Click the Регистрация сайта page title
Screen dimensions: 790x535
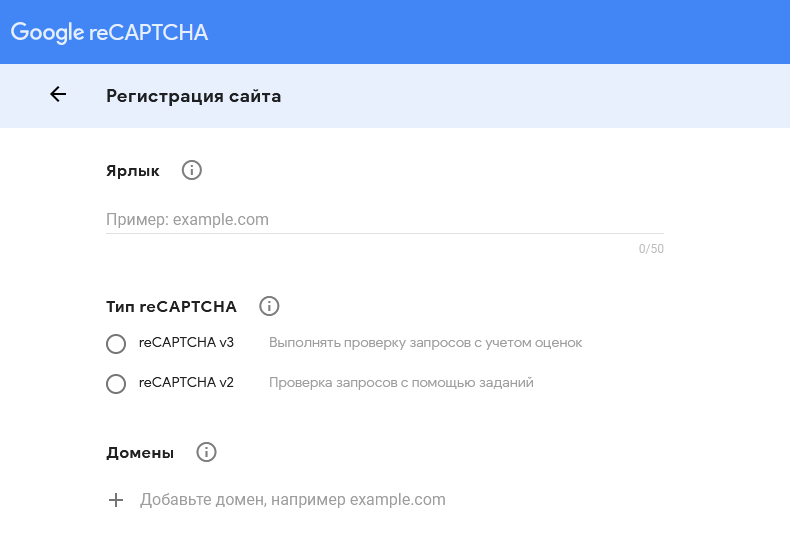(193, 96)
